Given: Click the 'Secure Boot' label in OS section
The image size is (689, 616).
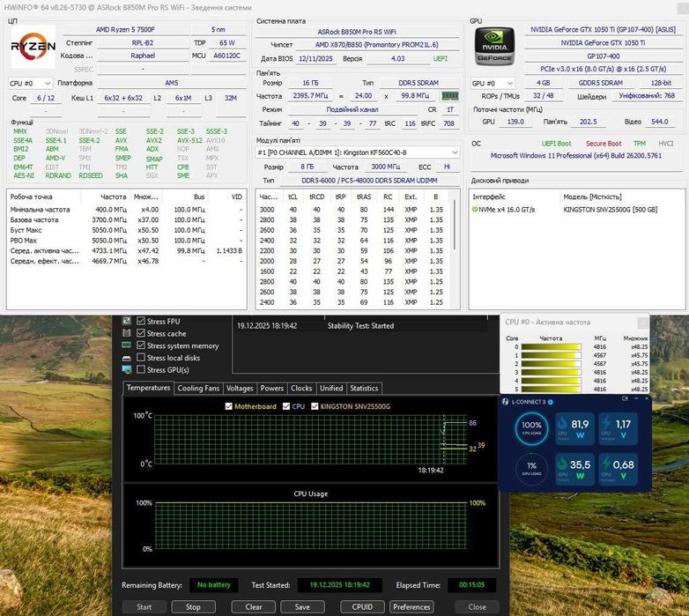Looking at the screenshot, I should (x=604, y=144).
